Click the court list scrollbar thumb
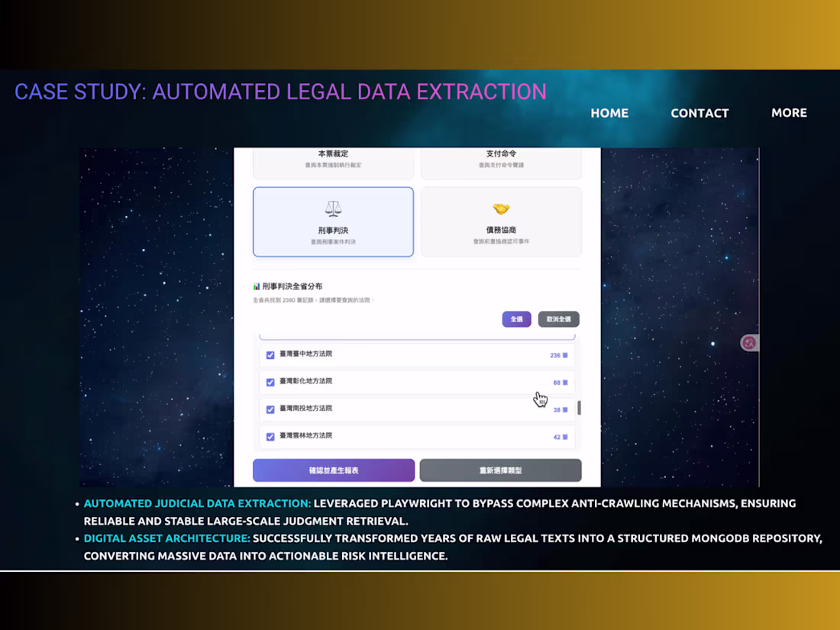This screenshot has width=840, height=630. tap(579, 408)
